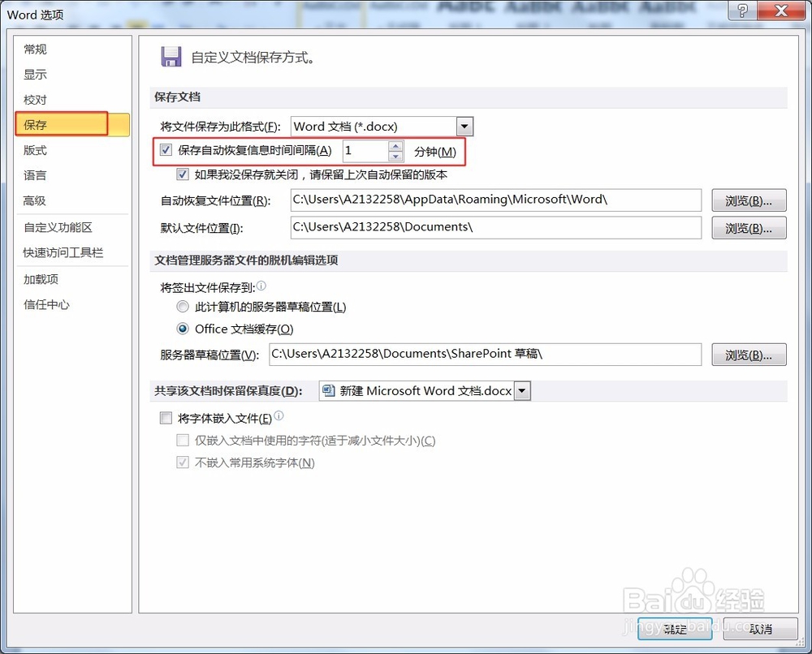
Task: Select 保存 category in sidebar
Action: 72,125
